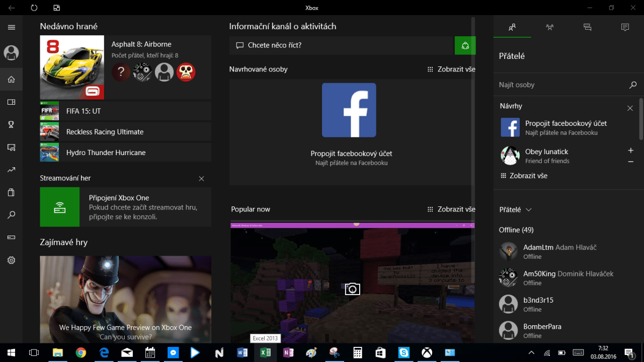Open Excel 2013 from the taskbar
Viewport: 644px width, 362px height.
[265, 353]
